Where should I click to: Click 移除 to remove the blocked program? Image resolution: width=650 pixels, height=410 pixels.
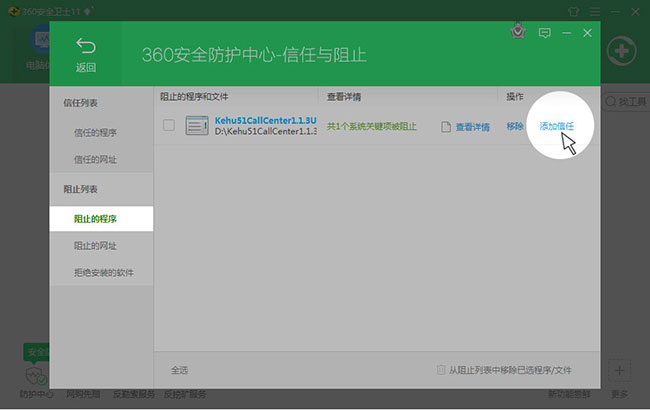[x=515, y=126]
